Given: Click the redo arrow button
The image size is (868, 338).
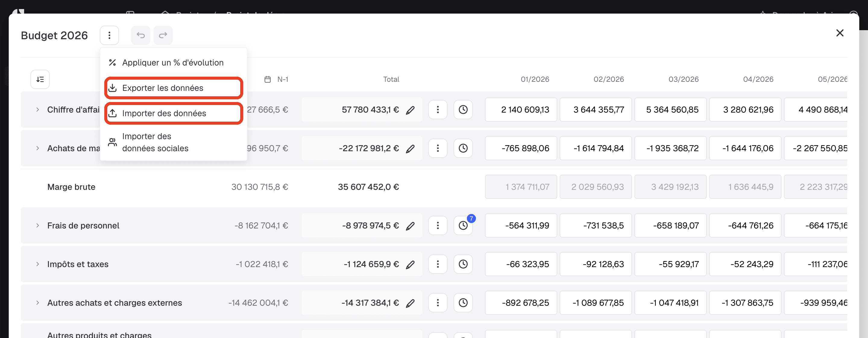Looking at the screenshot, I should (163, 35).
